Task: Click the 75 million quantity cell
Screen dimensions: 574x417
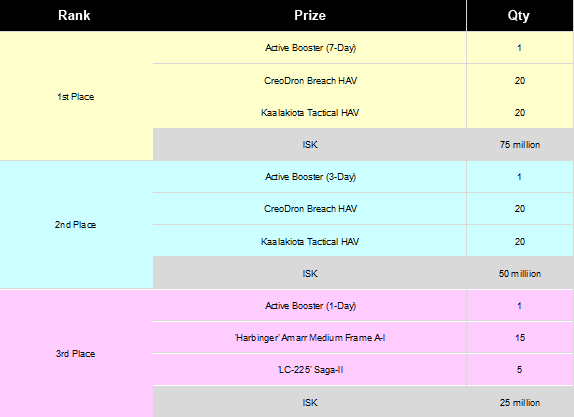Action: [520, 144]
